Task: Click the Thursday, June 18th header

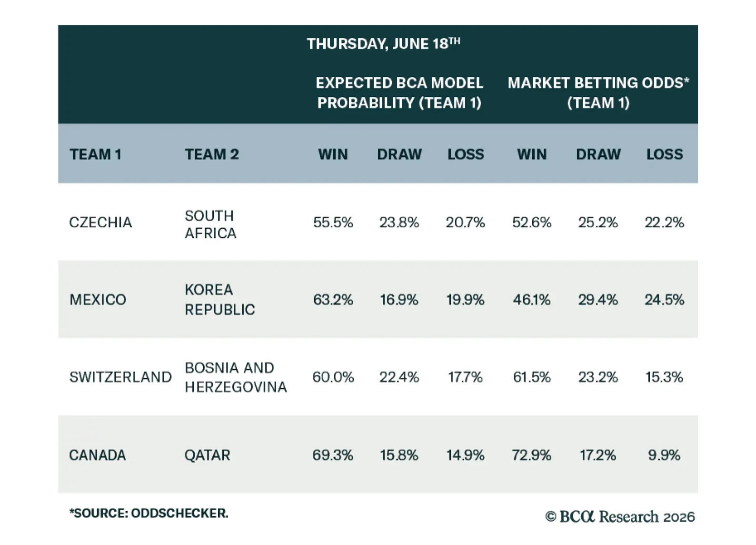Action: 383,44
